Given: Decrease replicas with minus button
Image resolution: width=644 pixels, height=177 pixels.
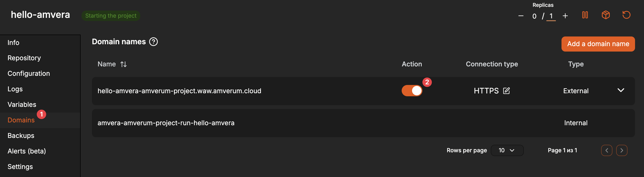Looking at the screenshot, I should 521,16.
